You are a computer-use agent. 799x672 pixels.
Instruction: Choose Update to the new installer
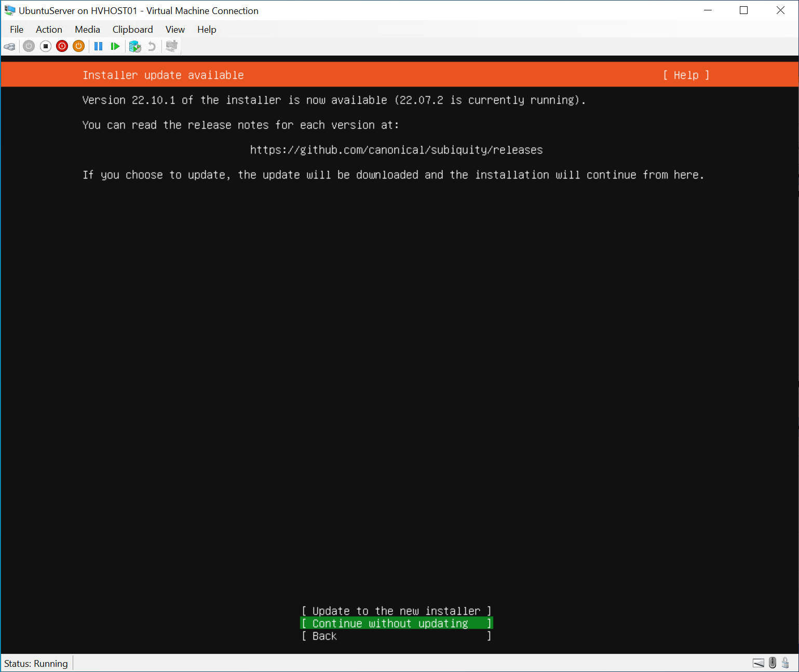pyautogui.click(x=397, y=611)
